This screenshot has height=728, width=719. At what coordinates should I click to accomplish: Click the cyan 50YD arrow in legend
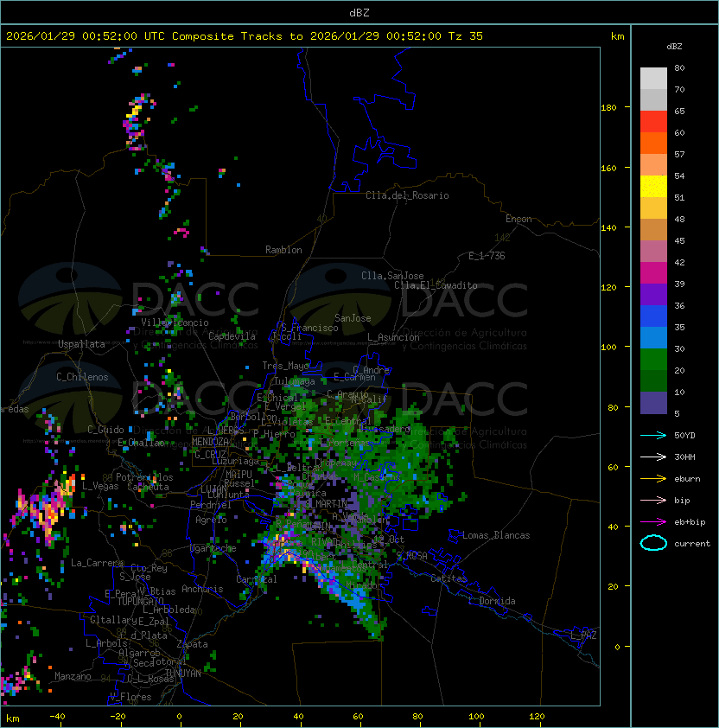click(653, 435)
